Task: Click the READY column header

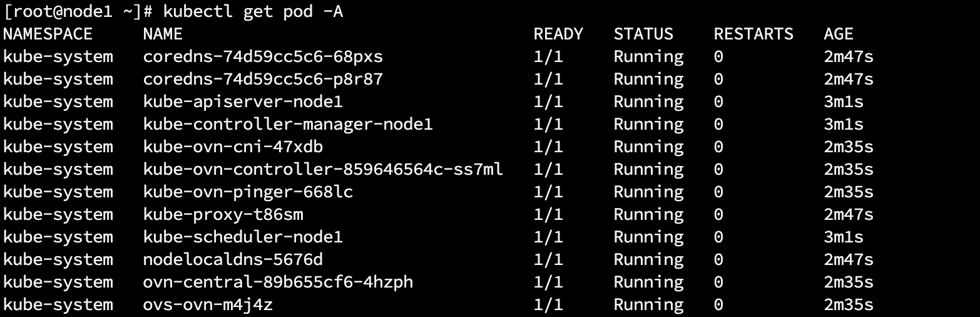Action: click(x=558, y=34)
